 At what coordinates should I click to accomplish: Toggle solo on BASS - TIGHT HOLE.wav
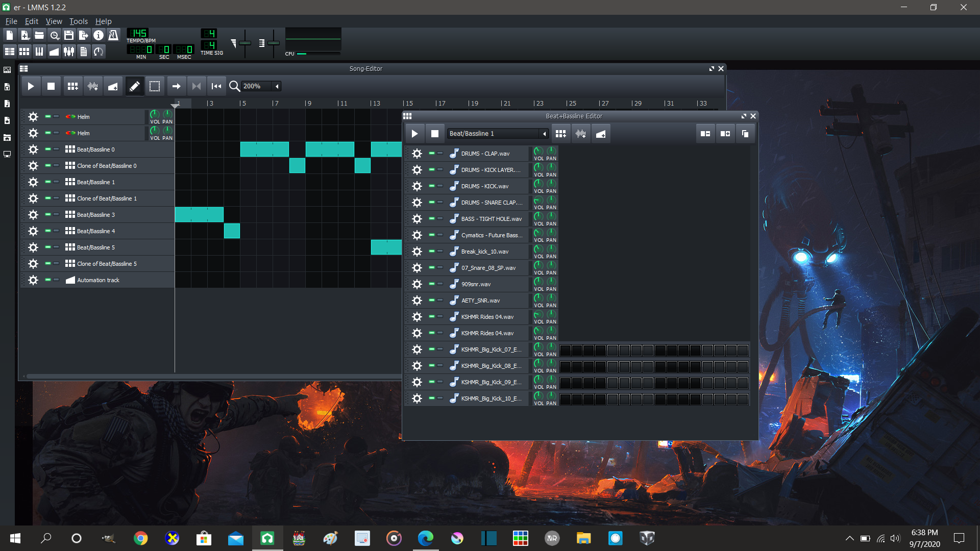tap(440, 218)
